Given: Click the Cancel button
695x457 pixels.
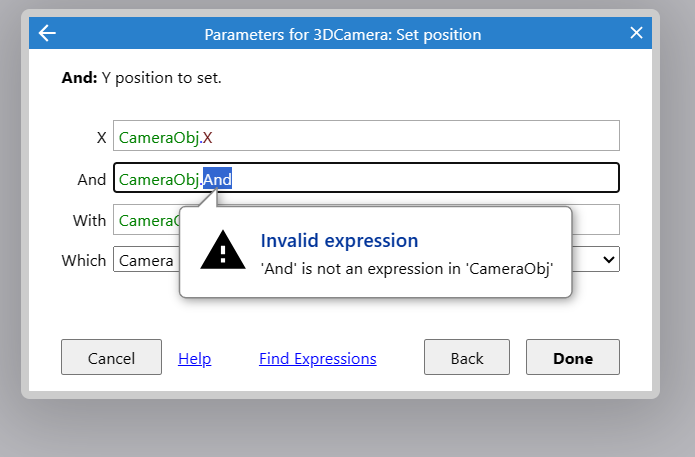Looking at the screenshot, I should (111, 357).
